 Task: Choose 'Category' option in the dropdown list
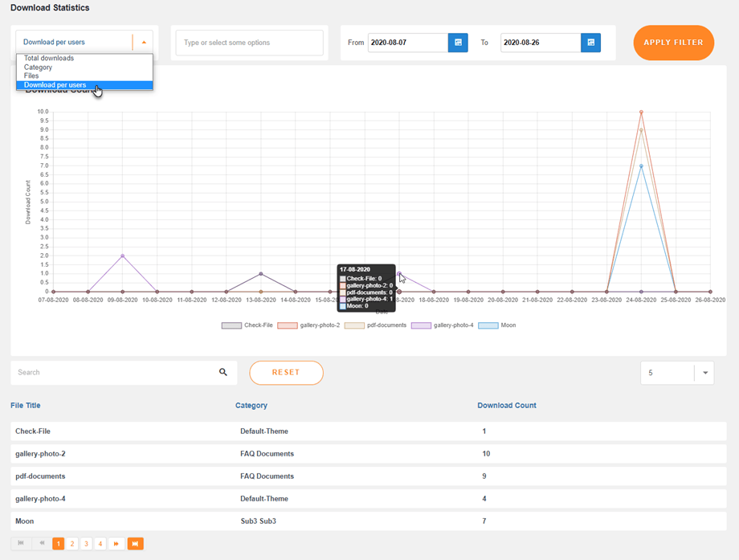38,67
